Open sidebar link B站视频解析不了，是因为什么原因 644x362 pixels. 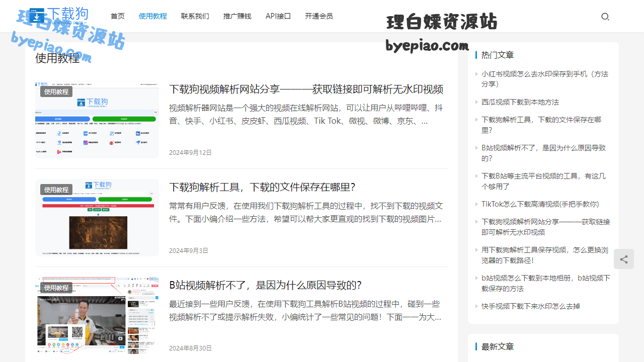[543, 153]
